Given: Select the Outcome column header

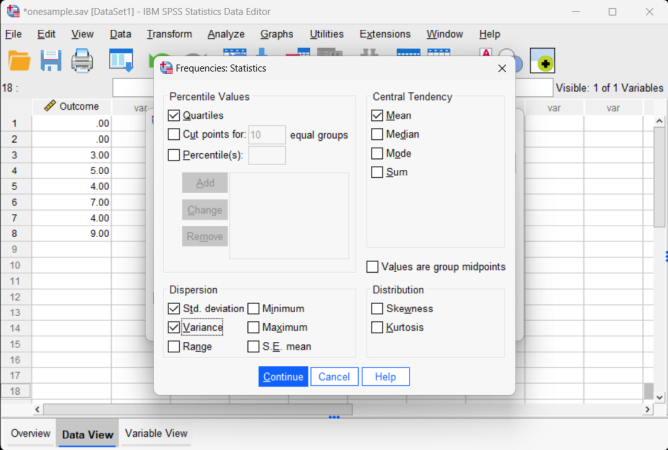Looking at the screenshot, I should (x=72, y=107).
